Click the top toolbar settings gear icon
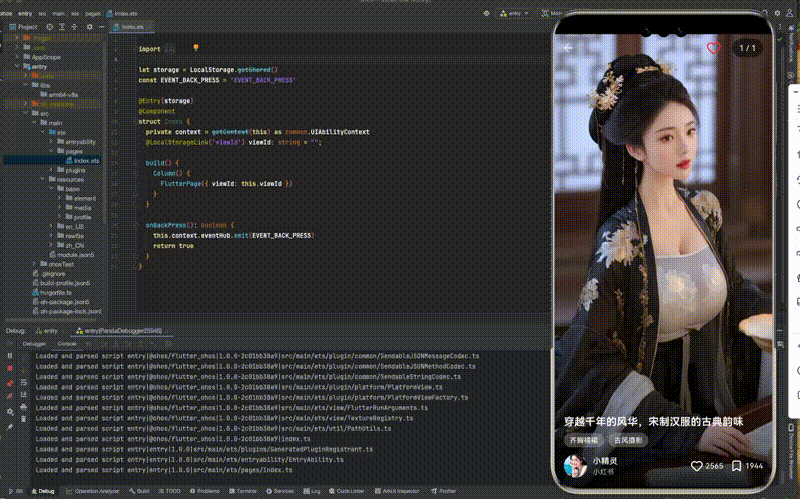 tap(777, 13)
